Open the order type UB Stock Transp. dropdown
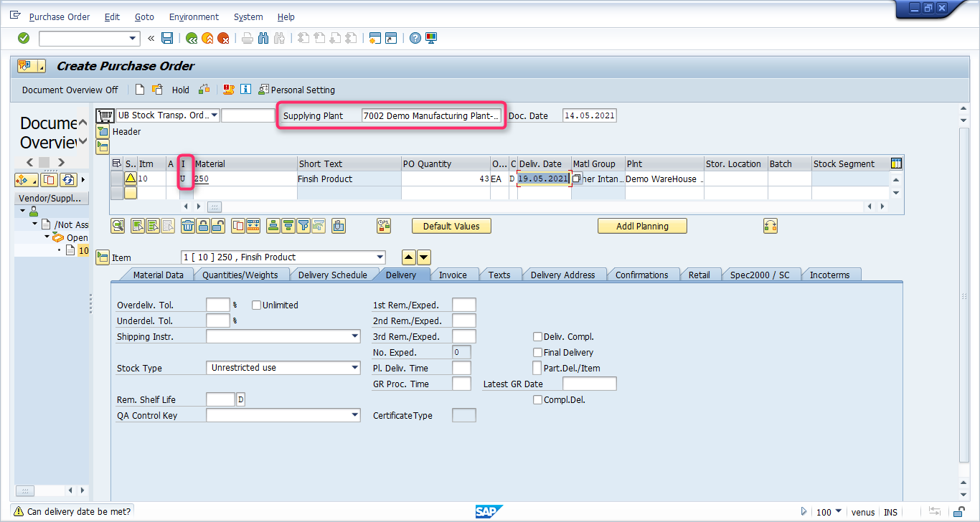The width and height of the screenshot is (980, 522). [214, 115]
